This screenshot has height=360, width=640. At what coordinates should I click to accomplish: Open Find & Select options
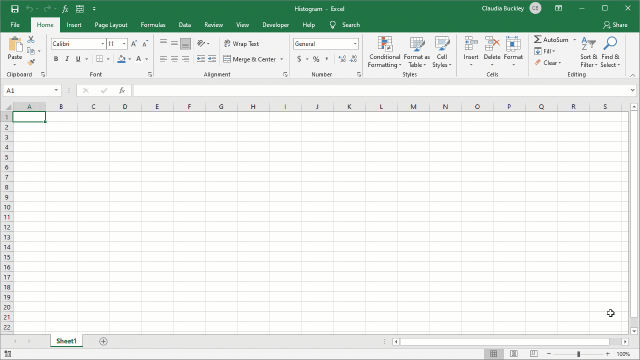click(610, 52)
